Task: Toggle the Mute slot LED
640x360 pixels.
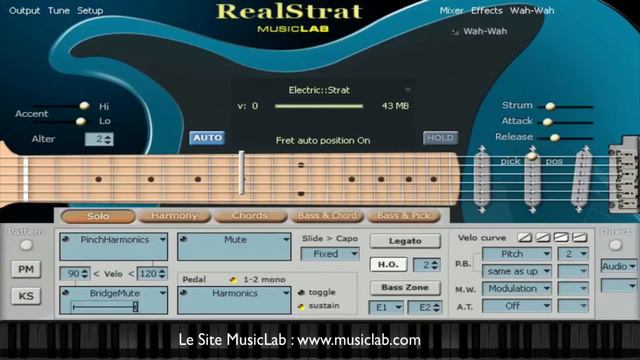Action: point(183,239)
